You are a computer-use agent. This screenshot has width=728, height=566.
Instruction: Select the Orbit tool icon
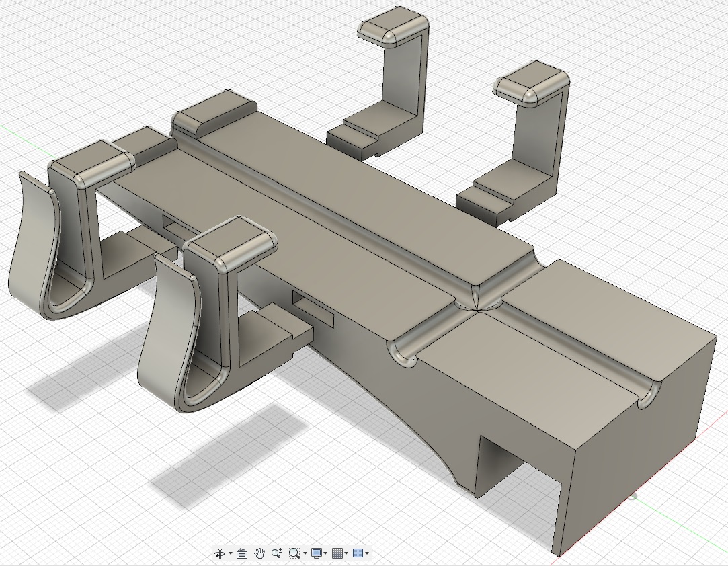(x=220, y=553)
